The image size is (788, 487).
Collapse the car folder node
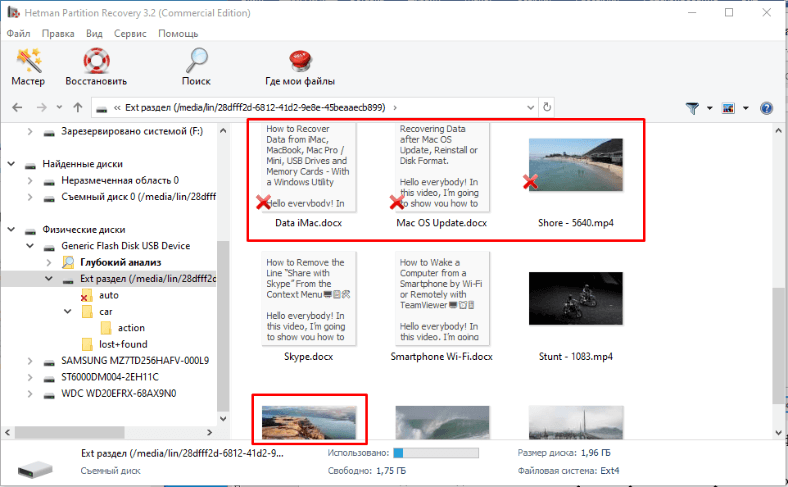pos(68,312)
